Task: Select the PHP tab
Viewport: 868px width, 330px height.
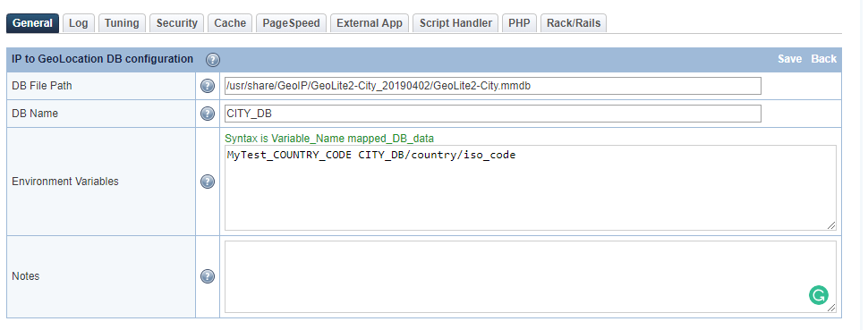Action: (x=519, y=23)
